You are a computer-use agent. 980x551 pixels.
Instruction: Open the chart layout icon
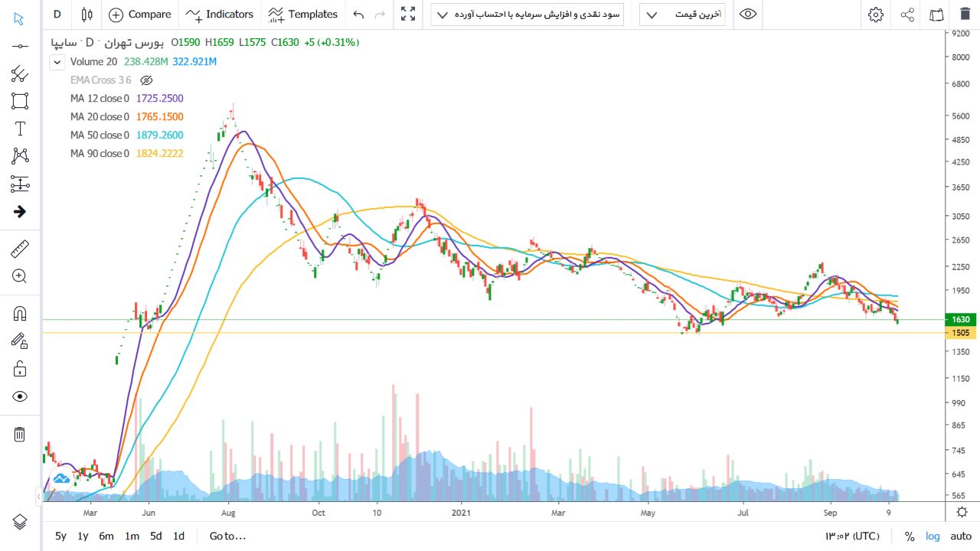[x=936, y=15]
